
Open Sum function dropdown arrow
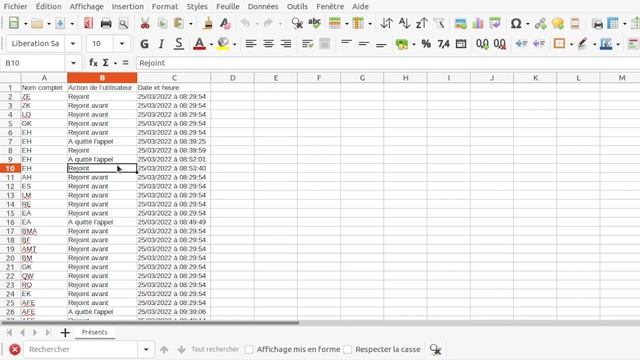[x=115, y=63]
